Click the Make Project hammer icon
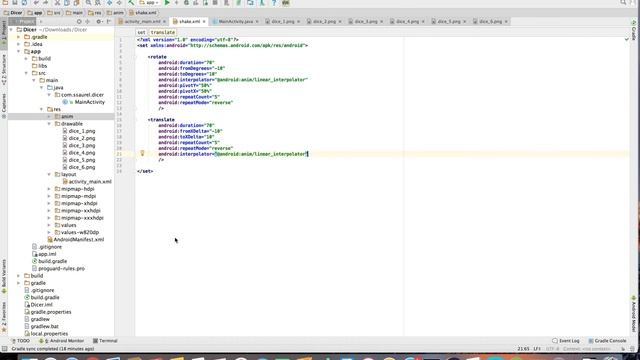The height and width of the screenshot is (360, 640). pyautogui.click(x=131, y=2)
